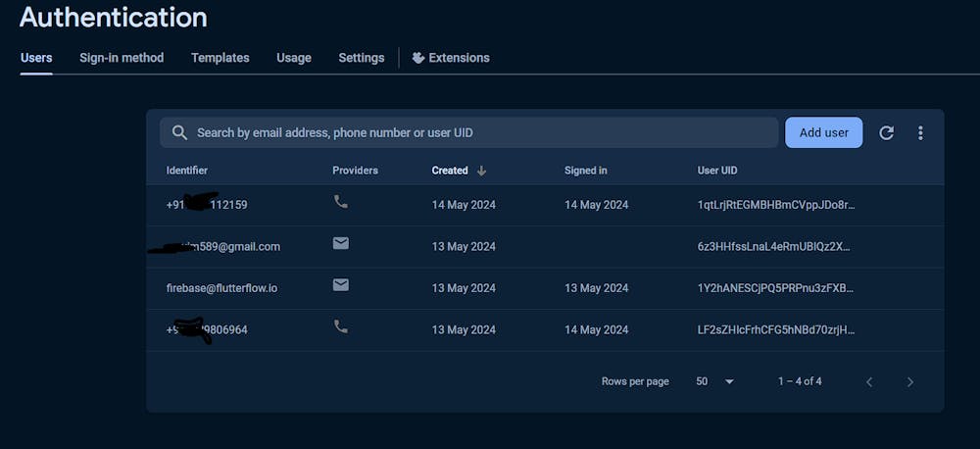Click the Created column sort arrow
The image size is (980, 449).
point(481,171)
